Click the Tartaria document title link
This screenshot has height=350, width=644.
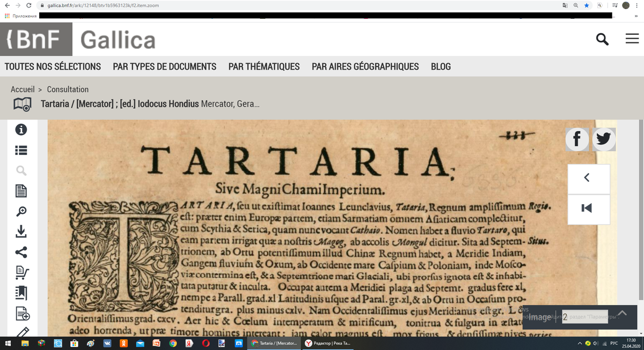(x=150, y=103)
